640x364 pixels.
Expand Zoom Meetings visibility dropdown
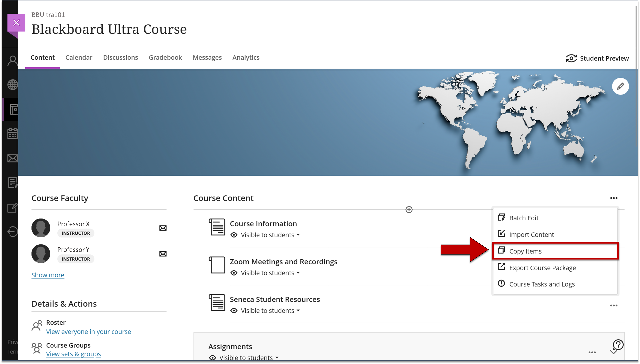coord(298,273)
